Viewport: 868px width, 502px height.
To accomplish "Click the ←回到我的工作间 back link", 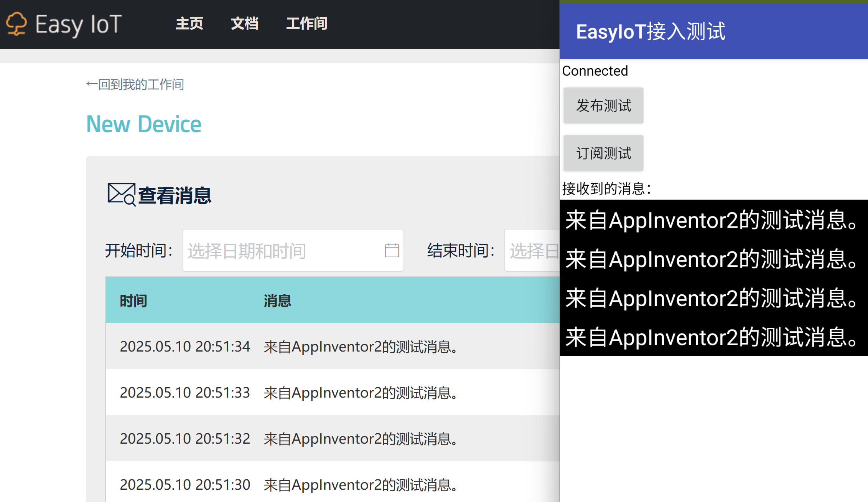I will click(135, 84).
